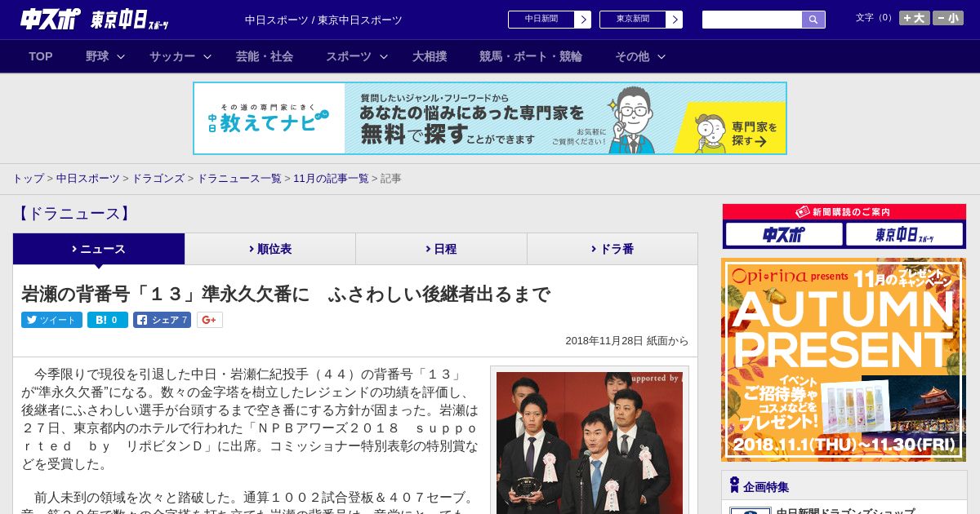Image resolution: width=980 pixels, height=514 pixels.
Task: Open TOP in navigation bar
Action: click(x=41, y=56)
